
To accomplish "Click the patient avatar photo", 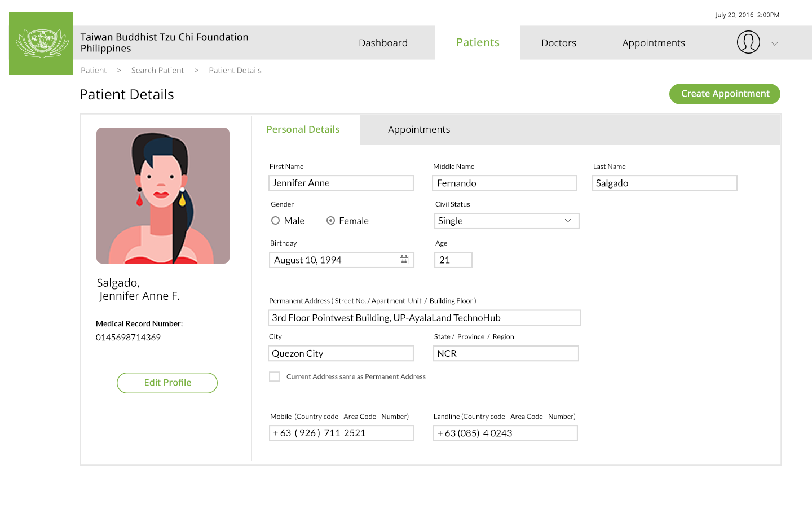I will click(x=163, y=195).
